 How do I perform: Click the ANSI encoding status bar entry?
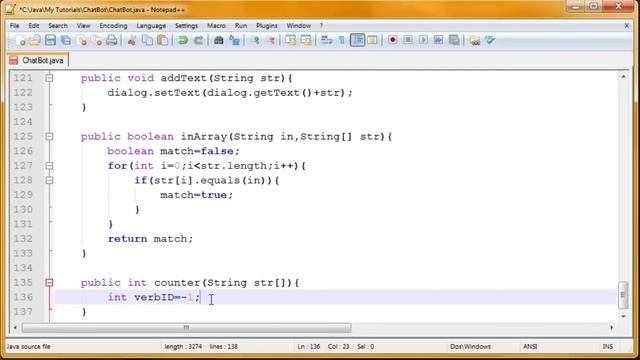(530, 347)
